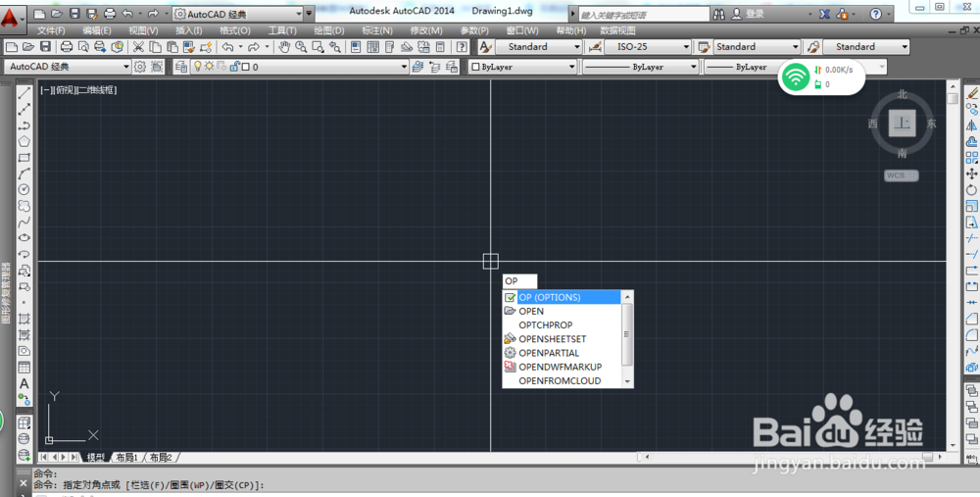980x497 pixels.
Task: Open the 修改(M) menu
Action: coord(426,30)
